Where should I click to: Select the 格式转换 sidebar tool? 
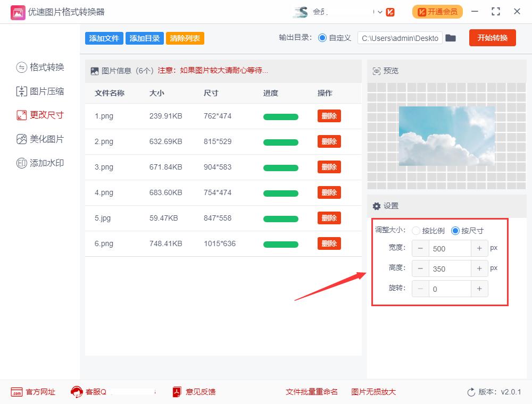[x=40, y=67]
